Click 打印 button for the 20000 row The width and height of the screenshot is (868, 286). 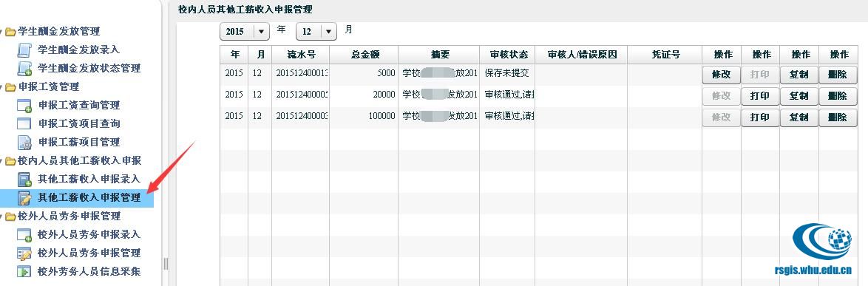click(x=760, y=96)
